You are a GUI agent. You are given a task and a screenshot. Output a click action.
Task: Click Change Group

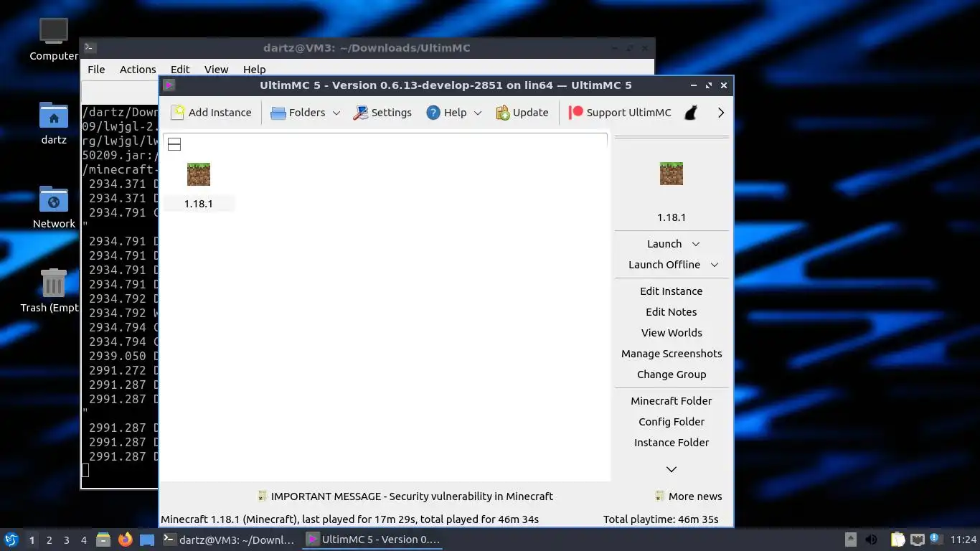point(672,375)
